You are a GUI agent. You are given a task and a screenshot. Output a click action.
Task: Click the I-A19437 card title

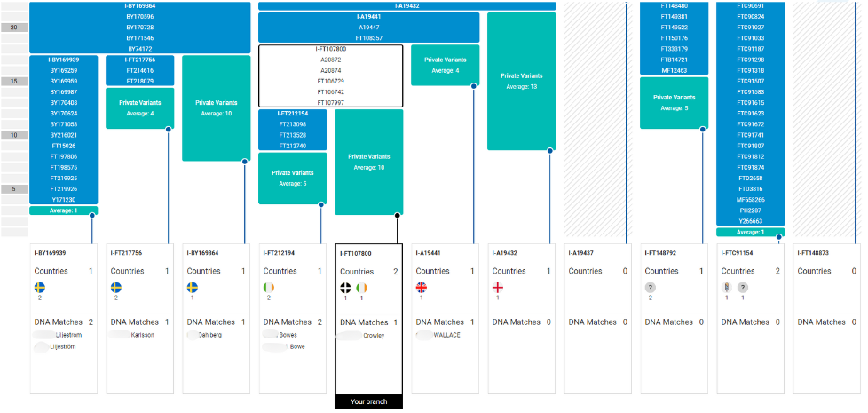pos(583,253)
